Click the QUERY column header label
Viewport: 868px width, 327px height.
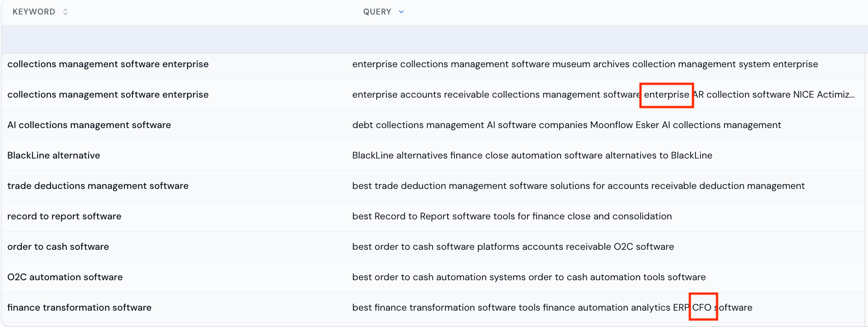[x=377, y=12]
